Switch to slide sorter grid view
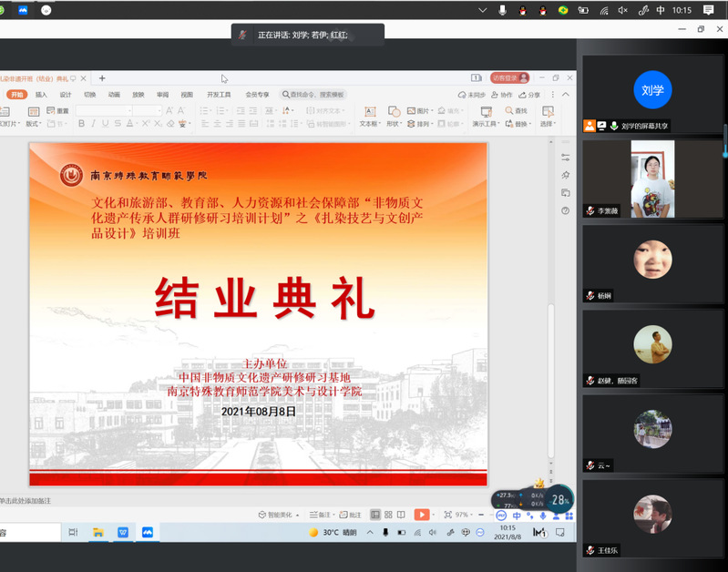The width and height of the screenshot is (728, 572). pyautogui.click(x=388, y=515)
